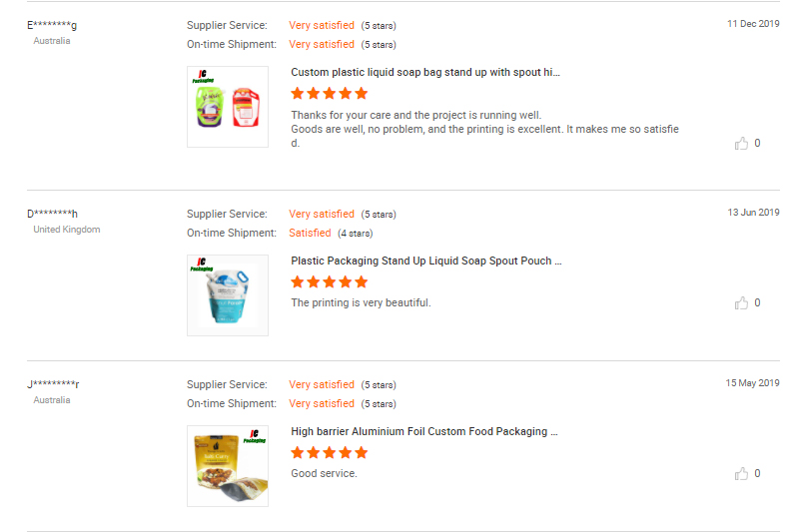
Task: Click the "Satisfied" (4 stars) shipment rating
Action: coord(310,233)
